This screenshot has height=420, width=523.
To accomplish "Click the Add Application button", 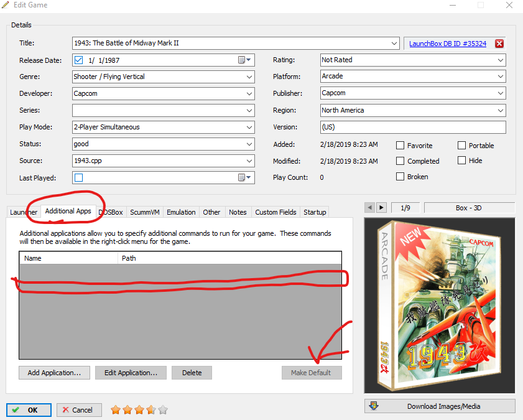I will tap(54, 373).
